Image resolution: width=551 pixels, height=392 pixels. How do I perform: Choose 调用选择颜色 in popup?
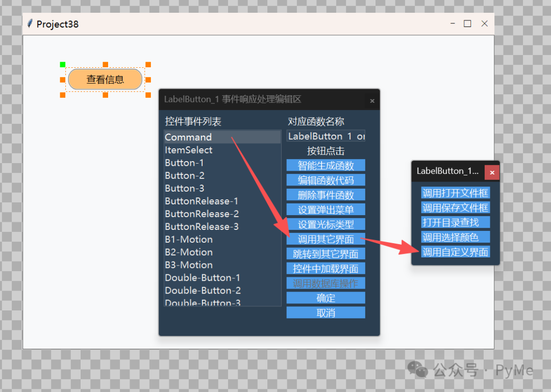pos(456,237)
